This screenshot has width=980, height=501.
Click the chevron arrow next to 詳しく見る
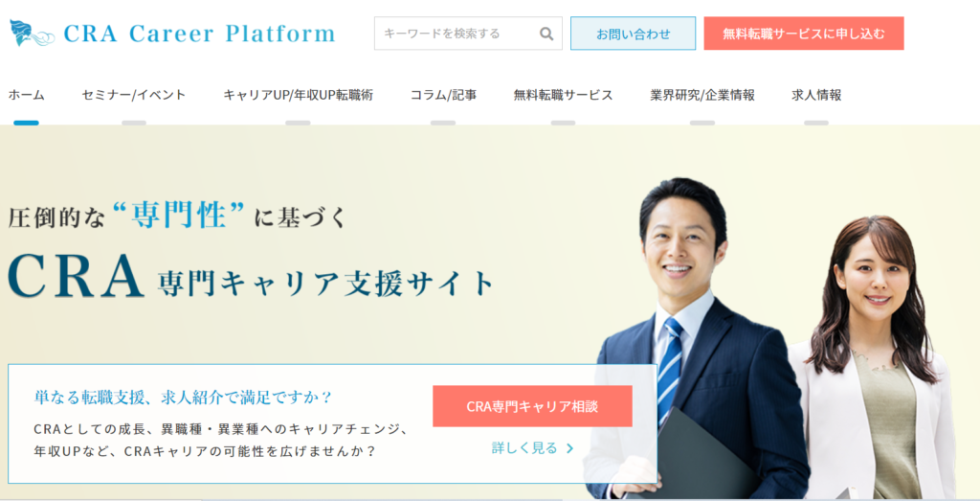[569, 448]
